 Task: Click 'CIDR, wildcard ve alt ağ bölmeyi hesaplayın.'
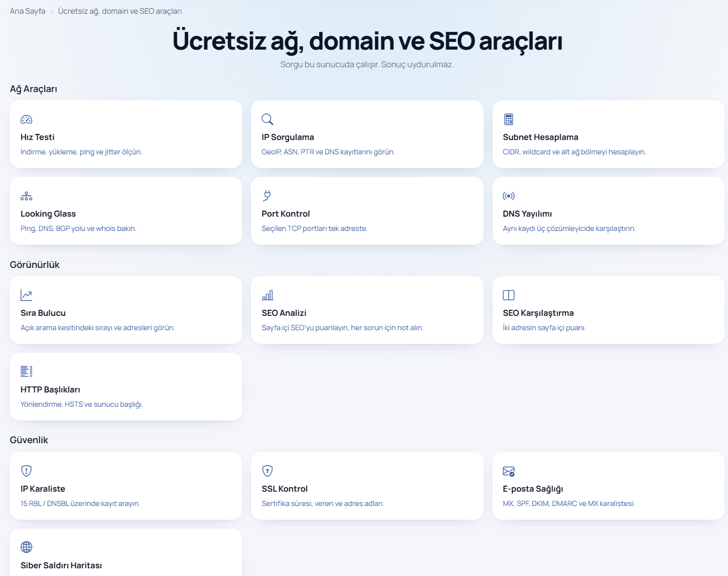tap(574, 152)
